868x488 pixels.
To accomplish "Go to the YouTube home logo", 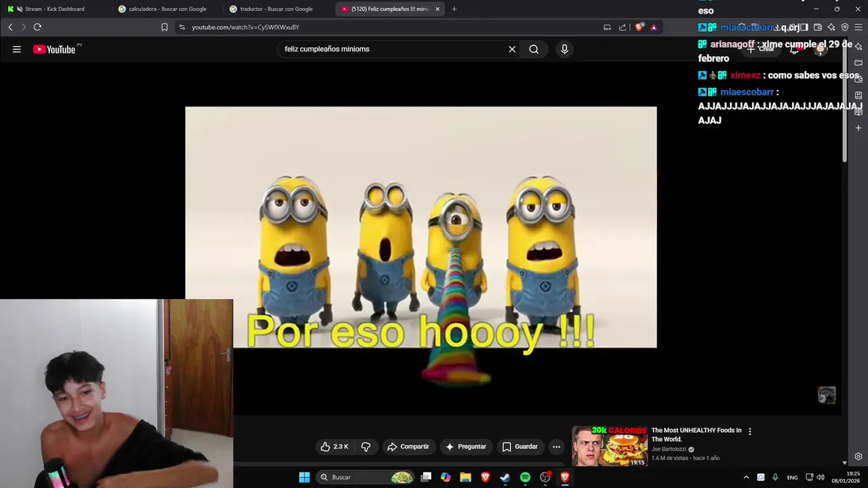I will pos(54,49).
